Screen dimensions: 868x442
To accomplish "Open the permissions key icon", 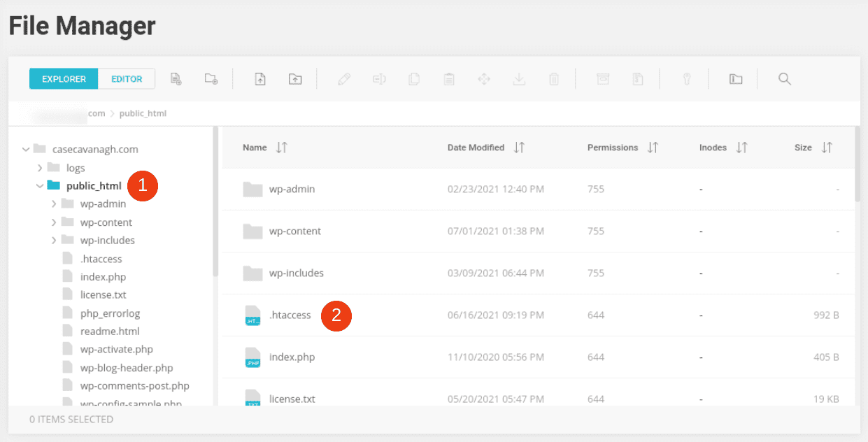I will (x=686, y=78).
